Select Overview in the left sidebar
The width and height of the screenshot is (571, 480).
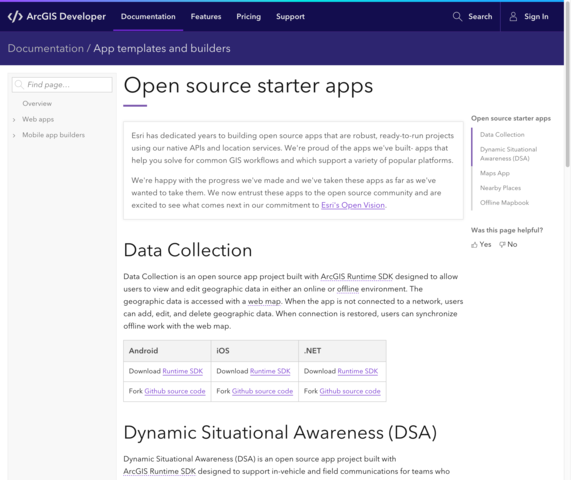click(x=37, y=103)
